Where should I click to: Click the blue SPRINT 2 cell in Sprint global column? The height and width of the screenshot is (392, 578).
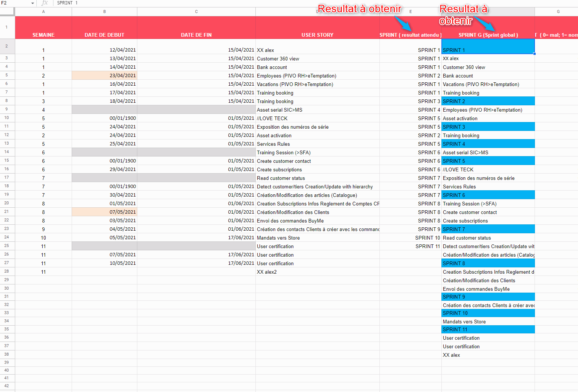coord(488,101)
